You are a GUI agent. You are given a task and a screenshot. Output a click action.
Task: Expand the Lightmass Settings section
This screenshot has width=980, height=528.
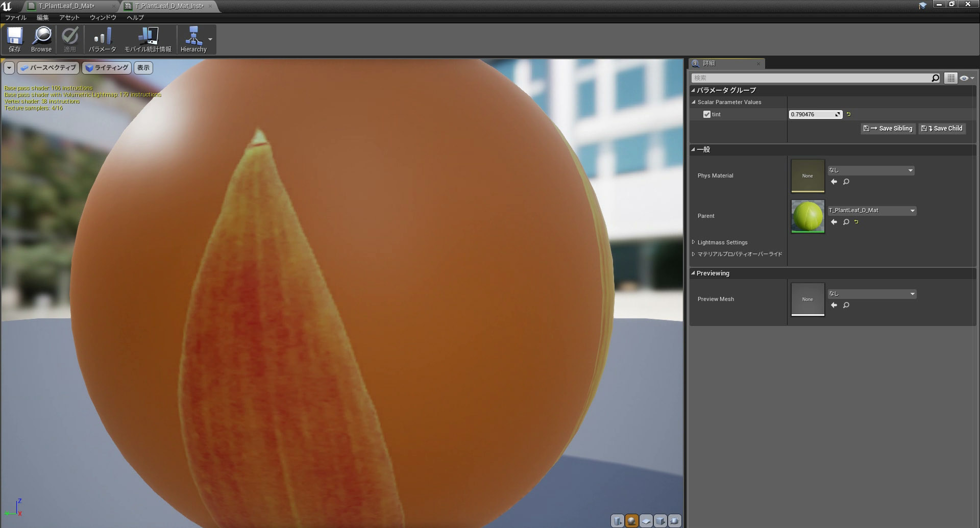(x=722, y=242)
